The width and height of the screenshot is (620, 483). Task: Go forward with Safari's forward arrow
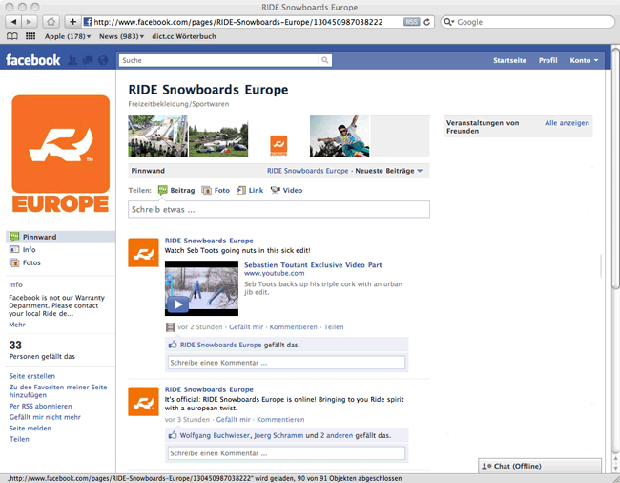click(30, 22)
